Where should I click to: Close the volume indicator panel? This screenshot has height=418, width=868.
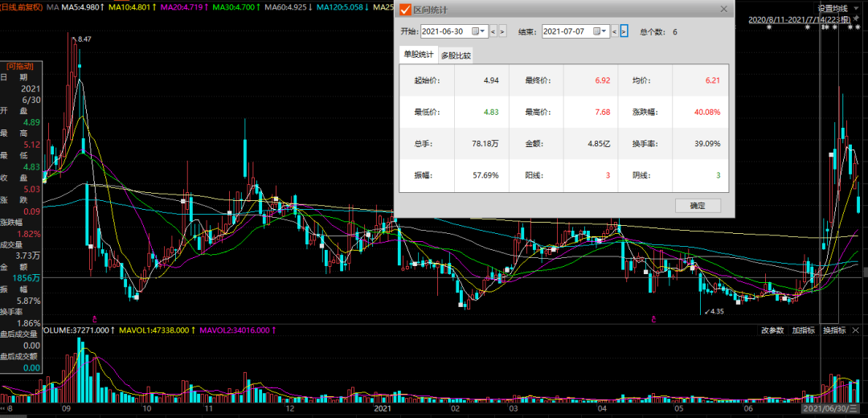(x=857, y=330)
